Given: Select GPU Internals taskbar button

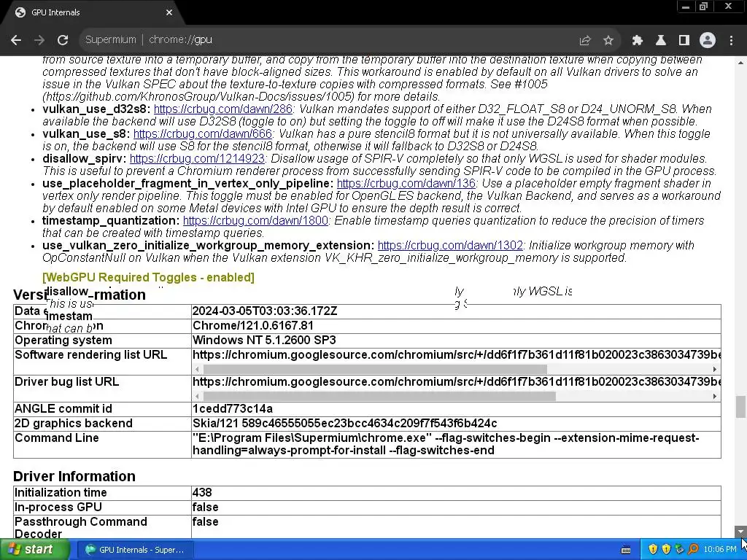Looking at the screenshot, I should 135,550.
